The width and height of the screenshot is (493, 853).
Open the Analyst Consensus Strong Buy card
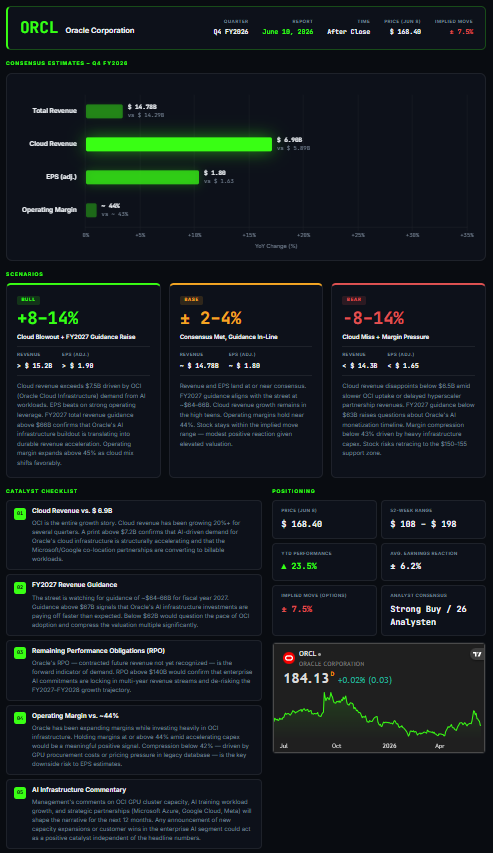433,610
